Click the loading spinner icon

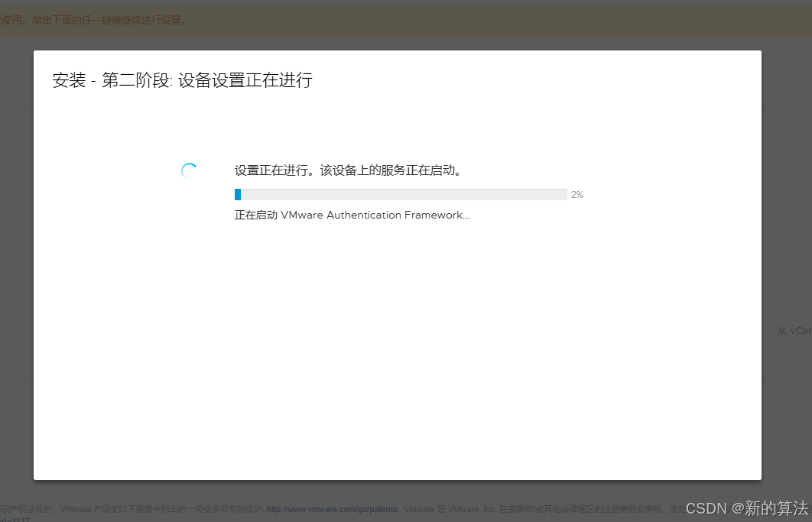[189, 171]
